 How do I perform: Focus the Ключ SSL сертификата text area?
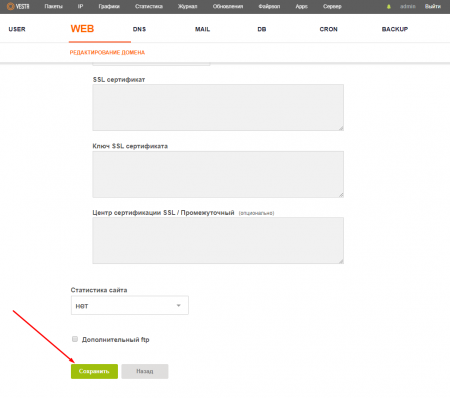tap(218, 174)
